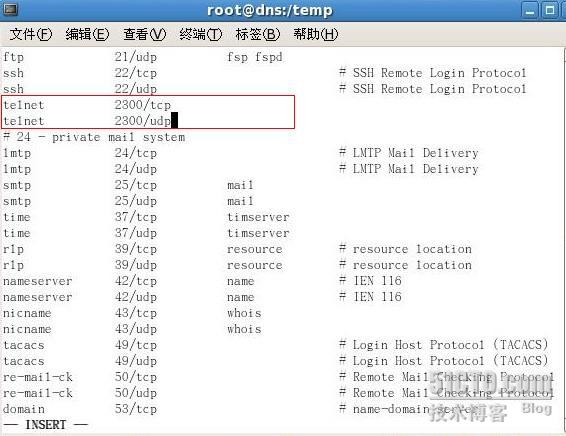
Task: Click the text 'fsp fspd'
Action: click(x=254, y=57)
